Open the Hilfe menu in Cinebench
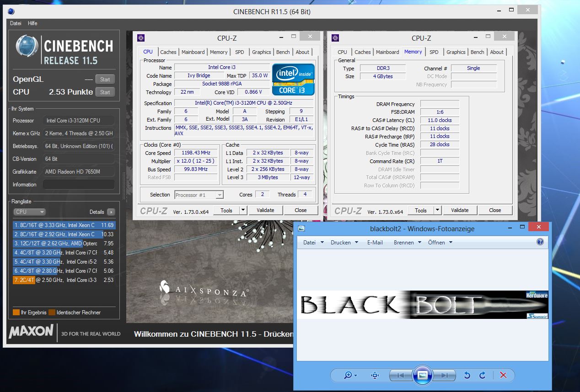 click(32, 23)
